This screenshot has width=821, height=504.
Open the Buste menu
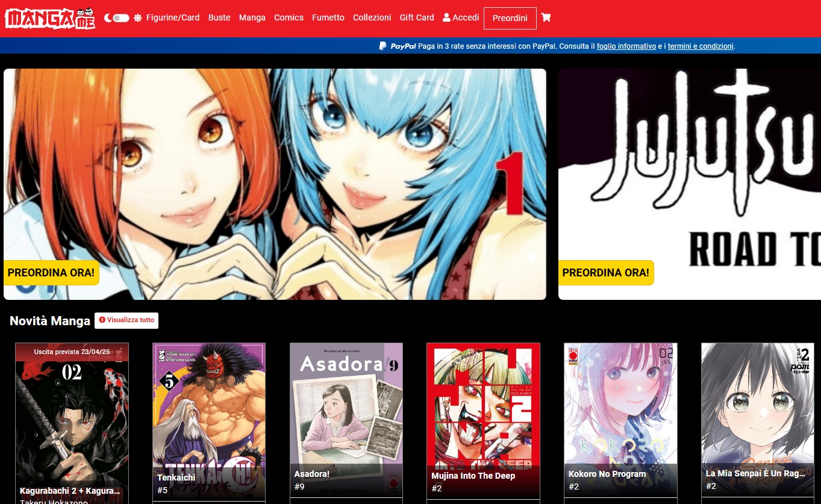coord(219,17)
